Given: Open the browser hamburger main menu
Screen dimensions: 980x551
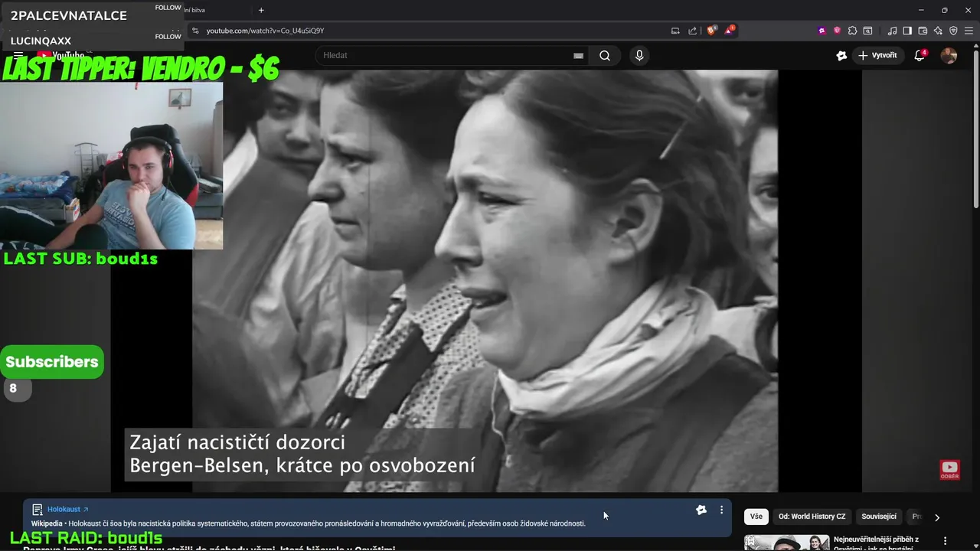Looking at the screenshot, I should tap(969, 31).
